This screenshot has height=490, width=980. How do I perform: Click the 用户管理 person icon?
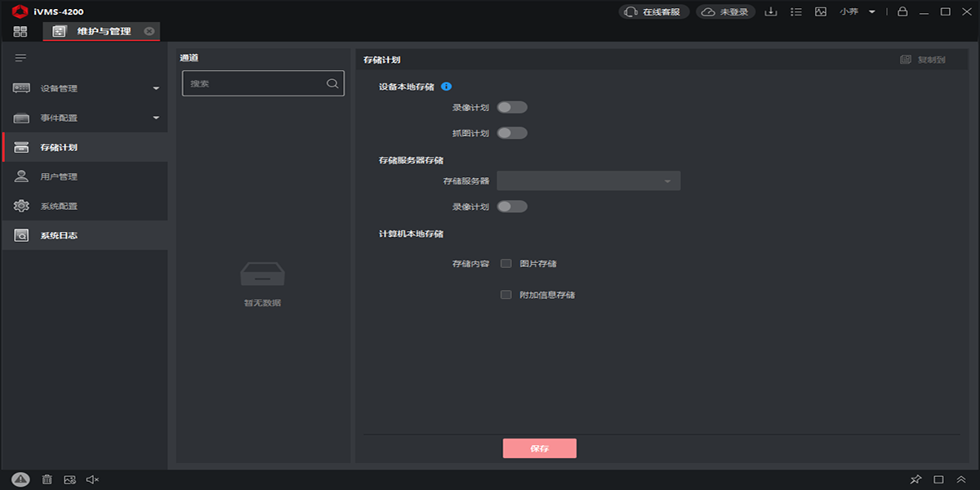[22, 176]
